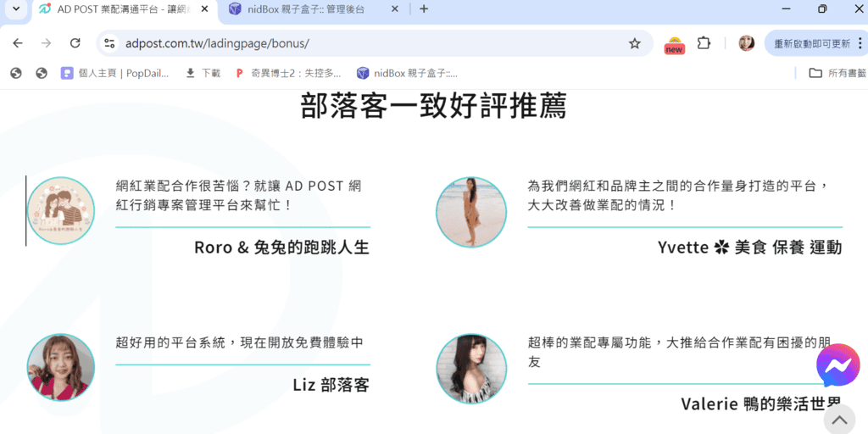Open the Chrome profile avatar

(746, 43)
